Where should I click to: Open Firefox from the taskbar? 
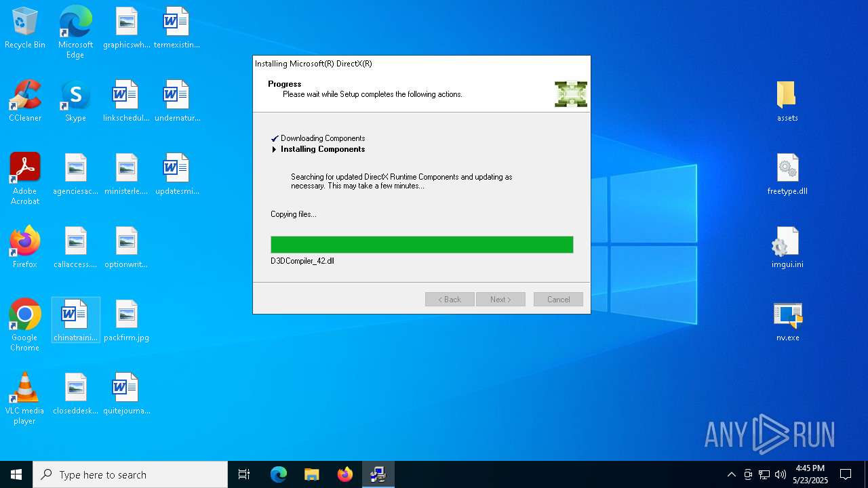click(x=345, y=474)
